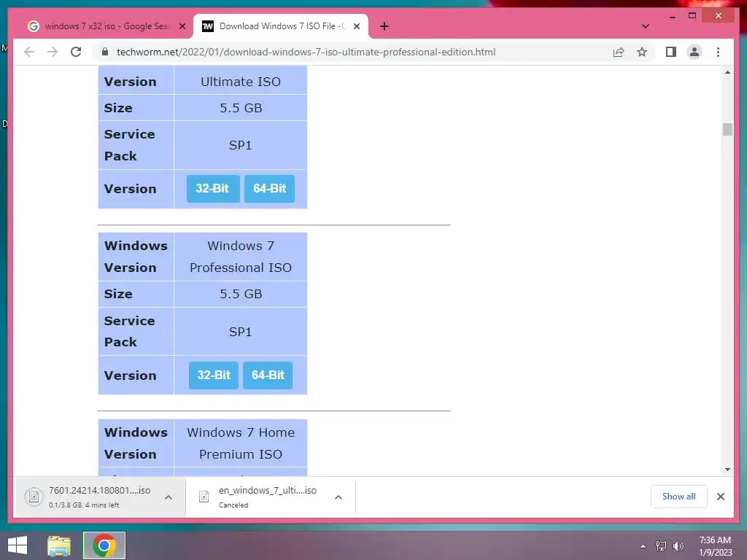Screen dimensions: 747x560
Task: Click the forward navigation arrow
Action: pyautogui.click(x=53, y=52)
